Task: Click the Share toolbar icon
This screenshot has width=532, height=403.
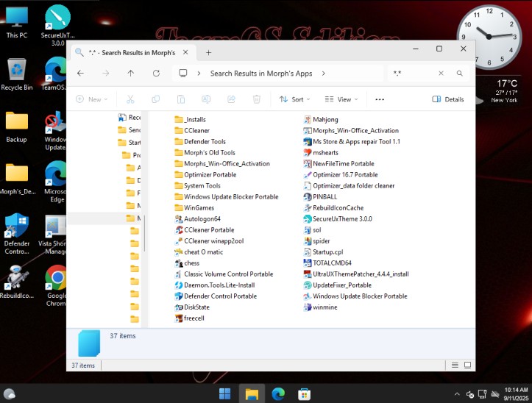Action: [x=231, y=99]
